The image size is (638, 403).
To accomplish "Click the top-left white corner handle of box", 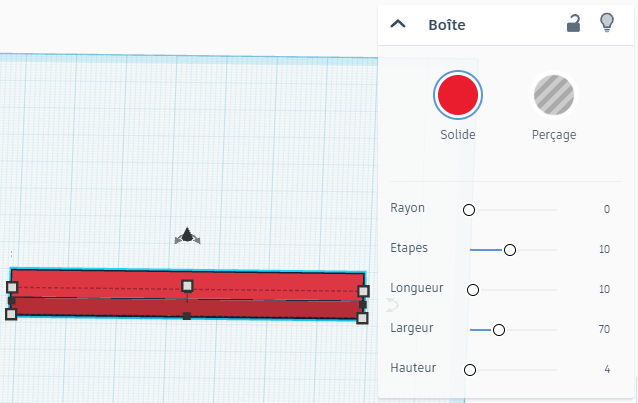I will tap(12, 288).
